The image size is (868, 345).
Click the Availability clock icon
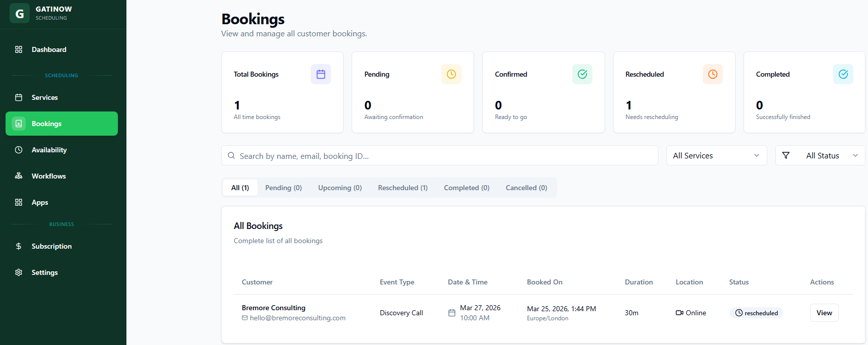(19, 150)
